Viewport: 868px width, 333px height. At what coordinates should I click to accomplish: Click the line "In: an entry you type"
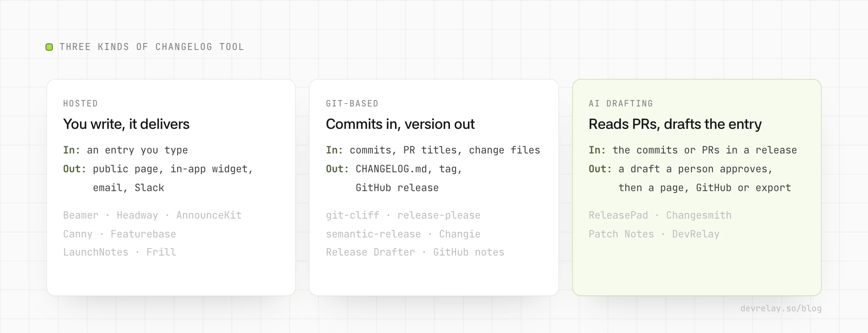coord(125,150)
